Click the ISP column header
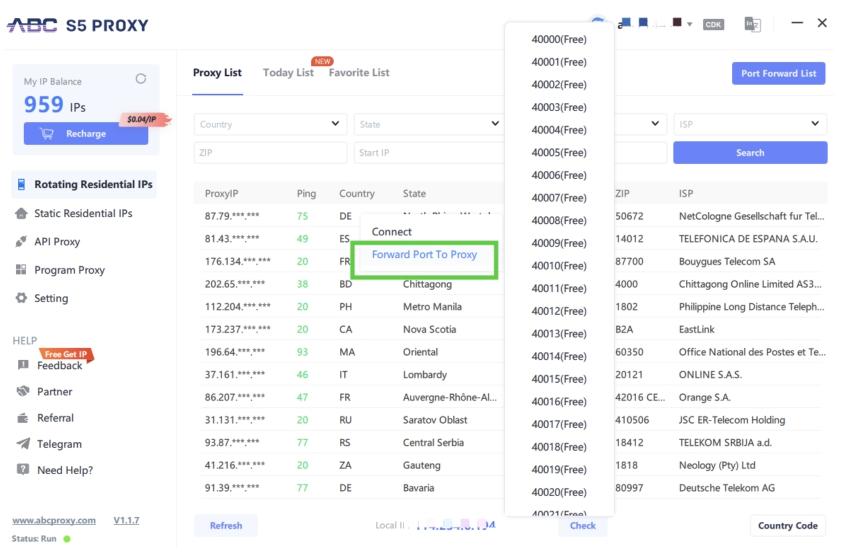The width and height of the screenshot is (867, 560). click(686, 193)
